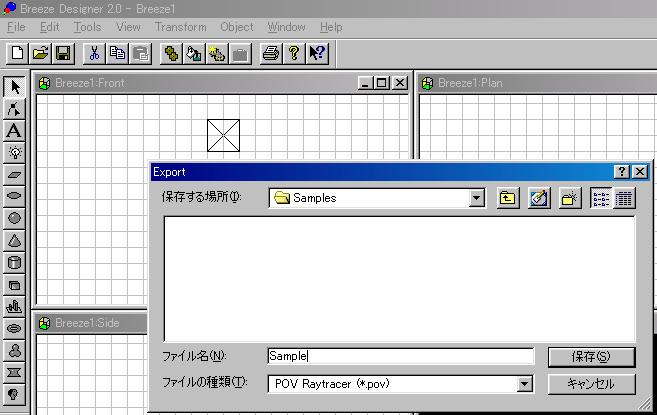Select the bottom head-shaped tool
This screenshot has height=415, width=657.
(x=15, y=394)
